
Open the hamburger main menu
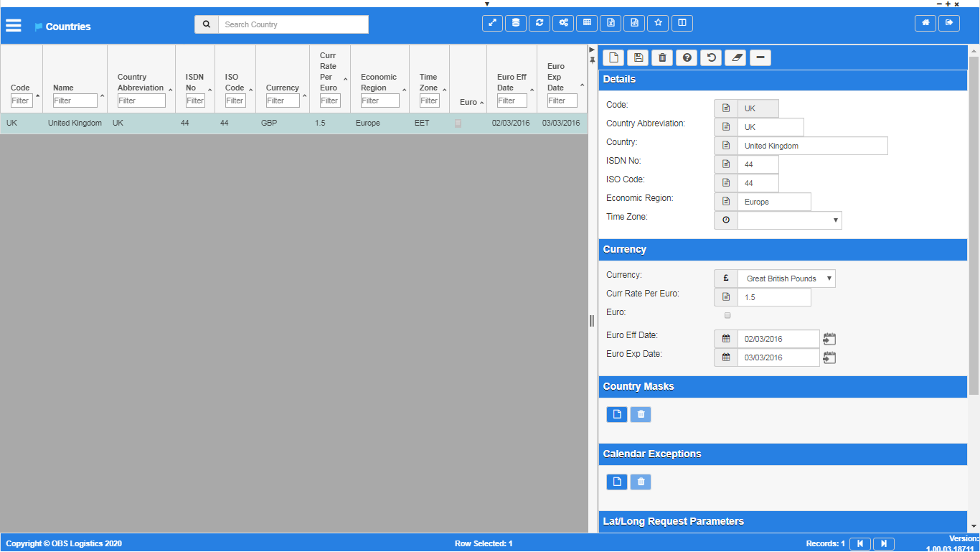tap(14, 26)
